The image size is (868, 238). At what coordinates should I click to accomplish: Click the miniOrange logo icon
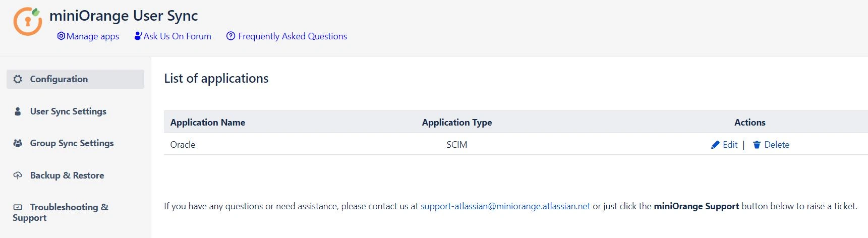[x=27, y=21]
